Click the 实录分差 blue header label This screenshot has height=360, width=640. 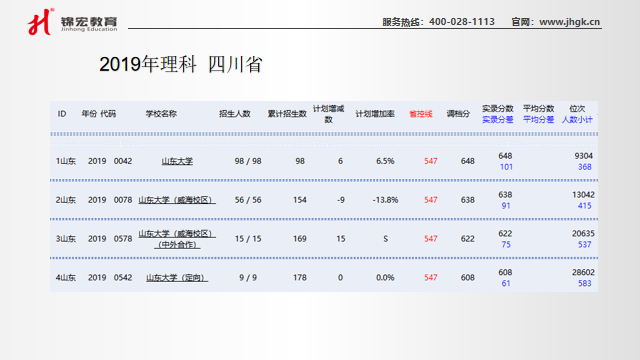[498, 120]
